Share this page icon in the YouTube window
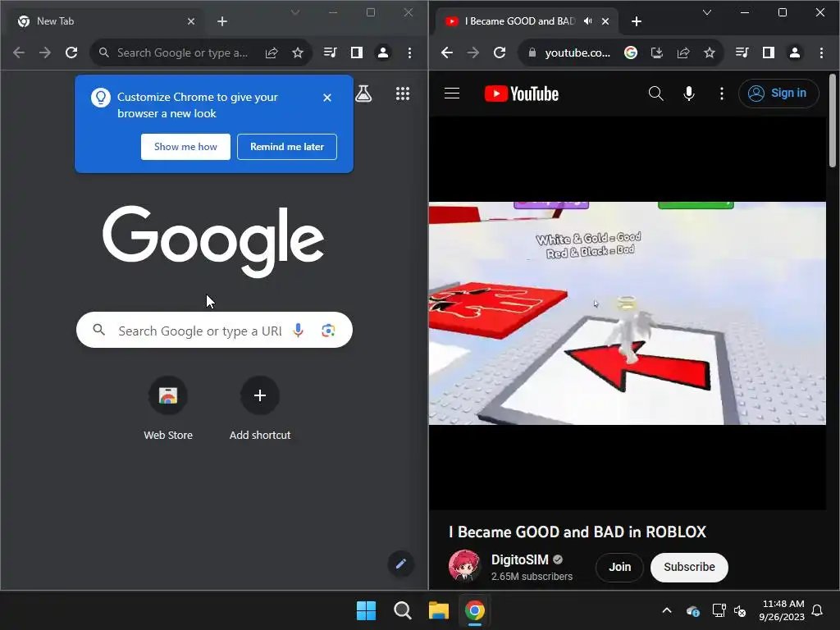 (x=683, y=52)
